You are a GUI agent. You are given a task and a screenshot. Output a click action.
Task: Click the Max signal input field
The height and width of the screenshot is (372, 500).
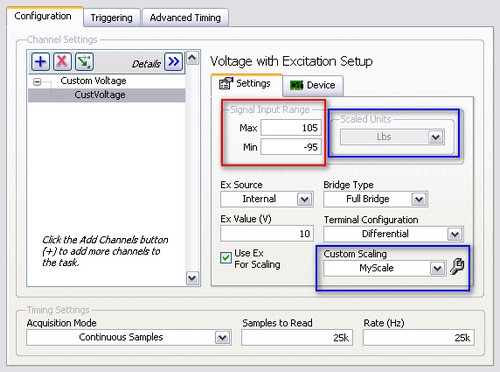[x=291, y=128]
